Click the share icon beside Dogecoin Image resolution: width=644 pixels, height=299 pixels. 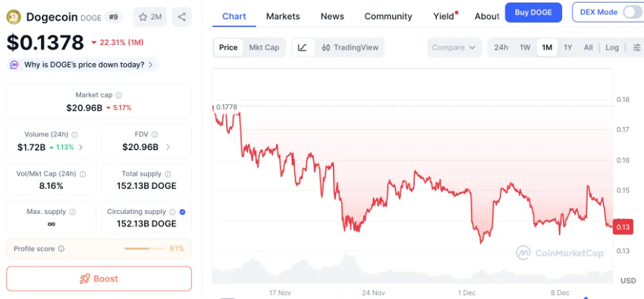(182, 17)
